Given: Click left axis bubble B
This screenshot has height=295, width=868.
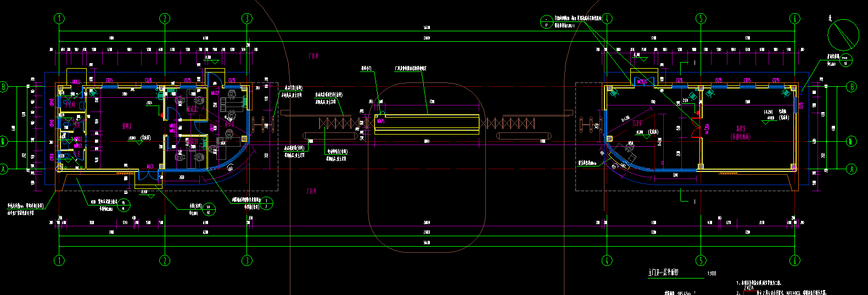Looking at the screenshot, I should (3, 87).
